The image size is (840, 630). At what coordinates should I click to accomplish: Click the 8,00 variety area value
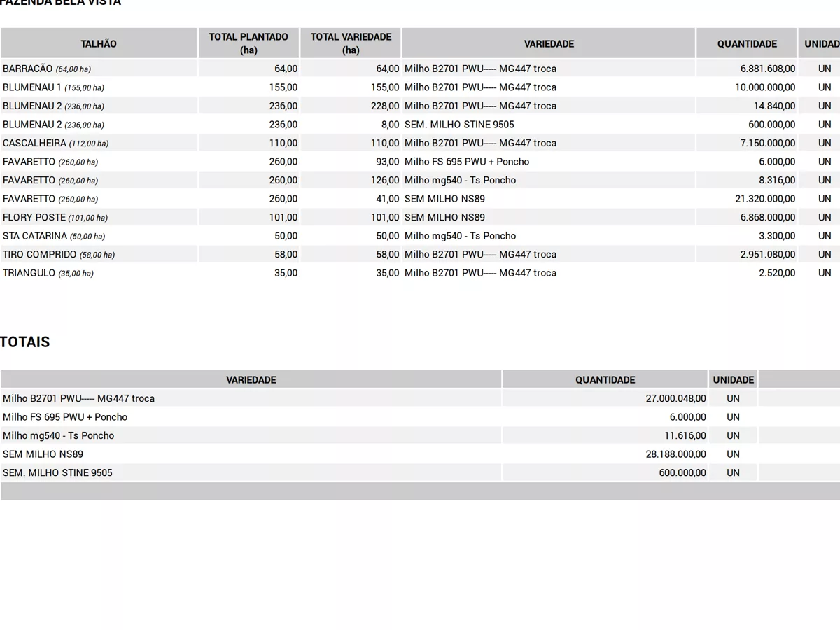click(390, 125)
